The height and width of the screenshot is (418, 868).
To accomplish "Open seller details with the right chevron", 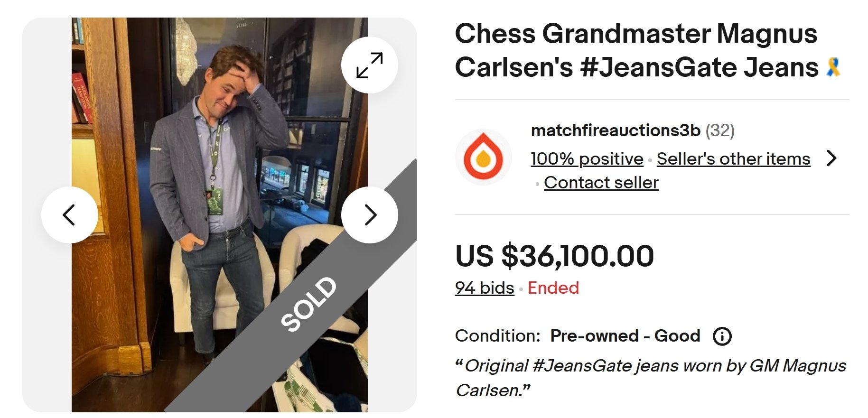I will pyautogui.click(x=831, y=158).
